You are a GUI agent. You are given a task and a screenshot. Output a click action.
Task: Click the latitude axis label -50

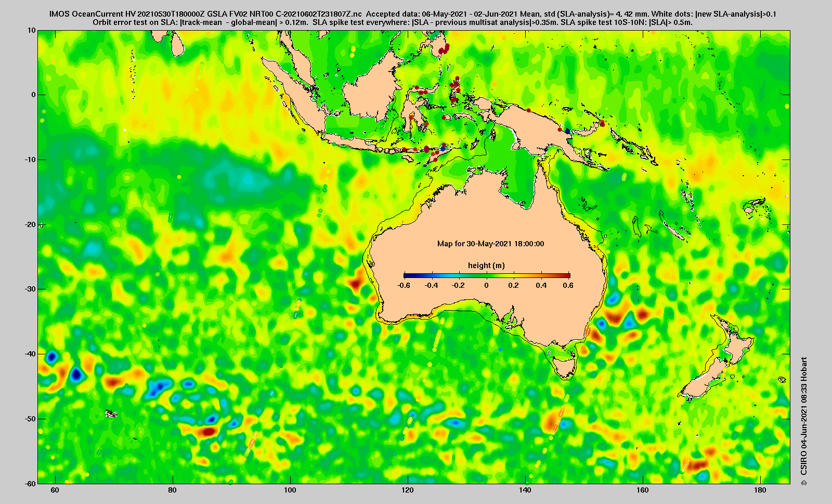click(x=30, y=419)
